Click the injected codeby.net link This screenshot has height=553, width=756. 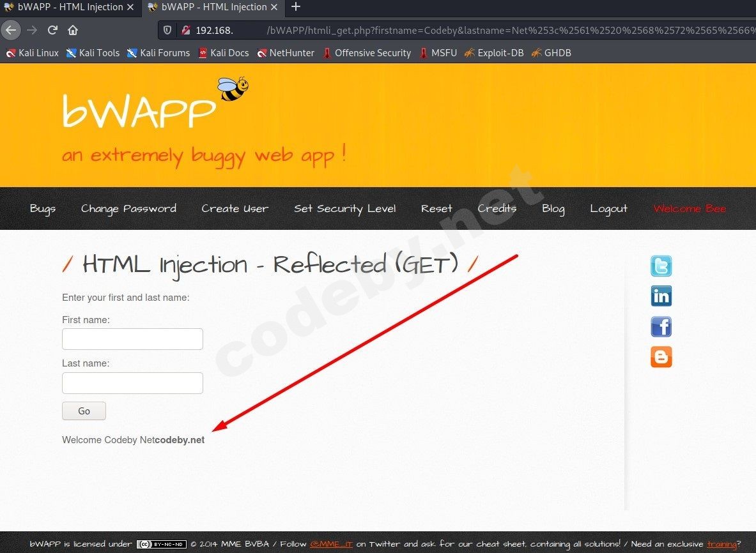point(180,440)
